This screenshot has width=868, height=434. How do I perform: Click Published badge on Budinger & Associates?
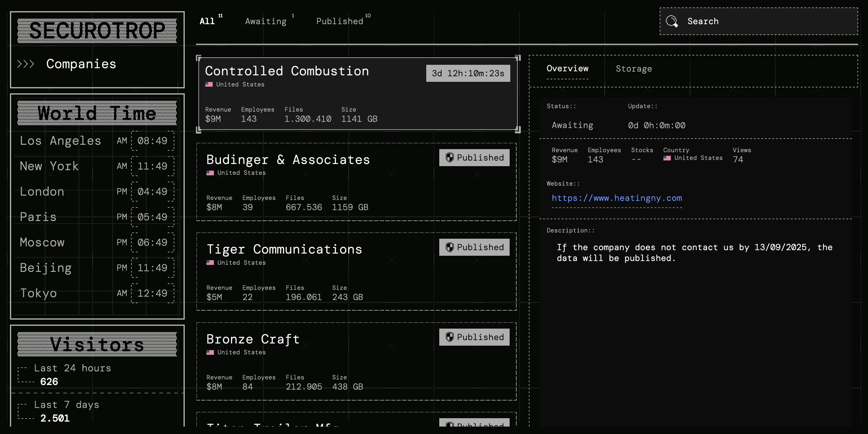(474, 157)
